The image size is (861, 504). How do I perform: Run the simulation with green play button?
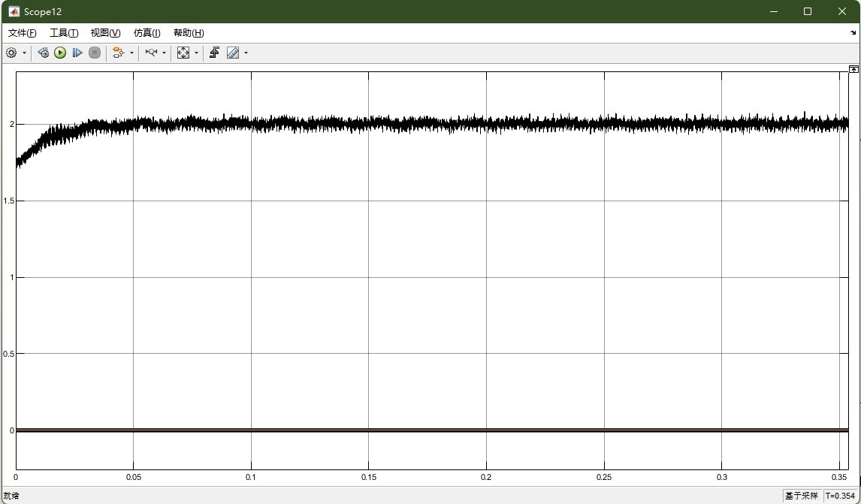[x=60, y=53]
